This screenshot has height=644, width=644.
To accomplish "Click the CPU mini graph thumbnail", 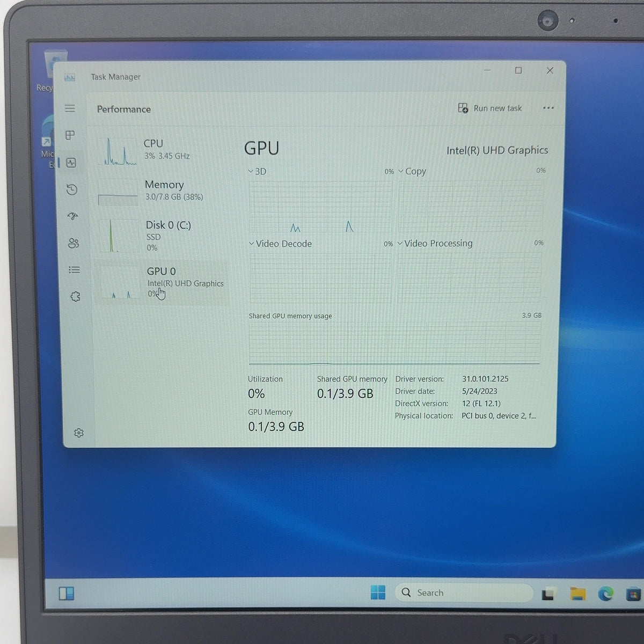I will coord(117,151).
